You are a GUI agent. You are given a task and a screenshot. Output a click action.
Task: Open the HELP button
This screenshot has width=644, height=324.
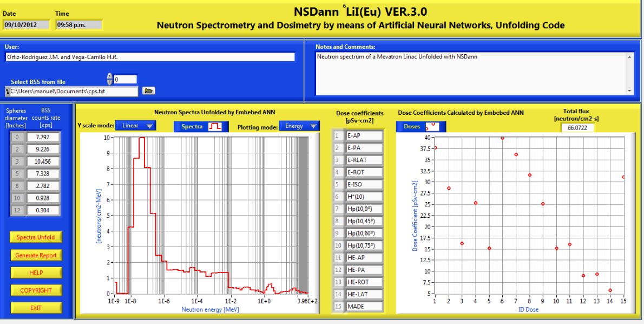36,273
